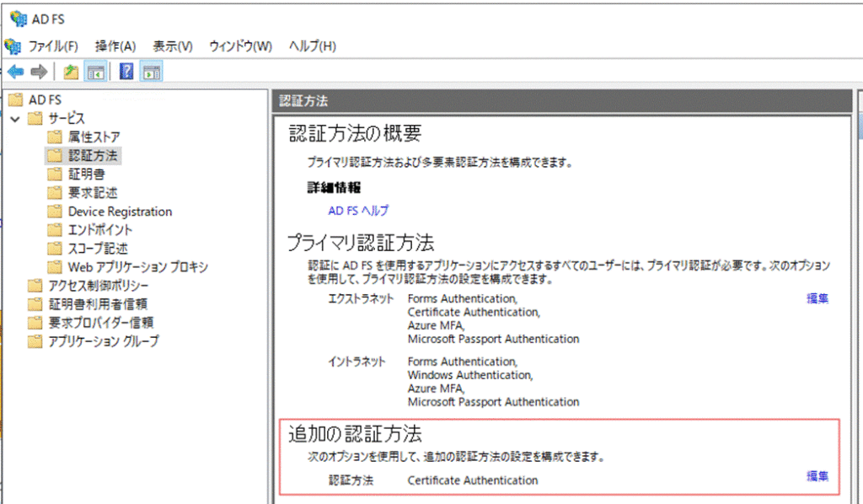The height and width of the screenshot is (504, 863).
Task: Click the アクセス制御ポリシー folder icon
Action: (x=35, y=285)
